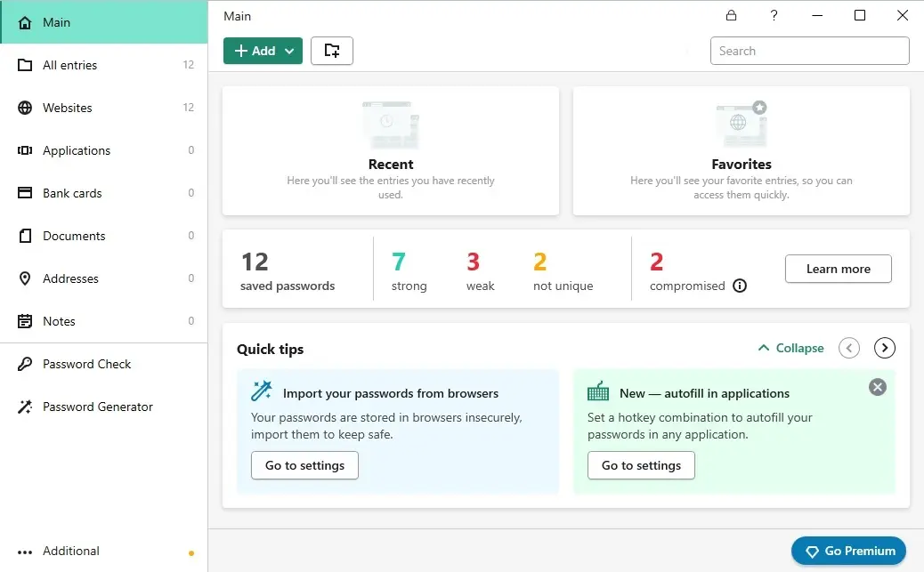Open help via the question mark icon
Screen dimensions: 924x572
point(774,15)
